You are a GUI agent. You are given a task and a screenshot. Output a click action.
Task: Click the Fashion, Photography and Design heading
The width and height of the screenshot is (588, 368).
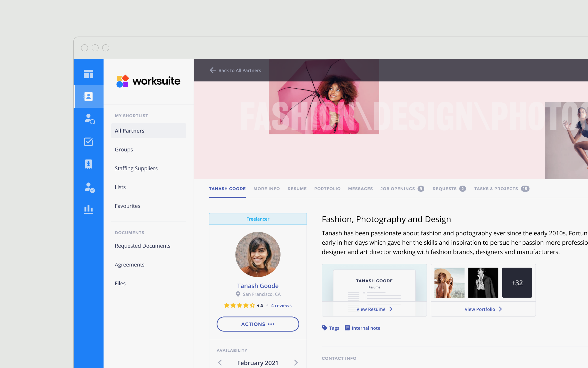[x=386, y=219]
